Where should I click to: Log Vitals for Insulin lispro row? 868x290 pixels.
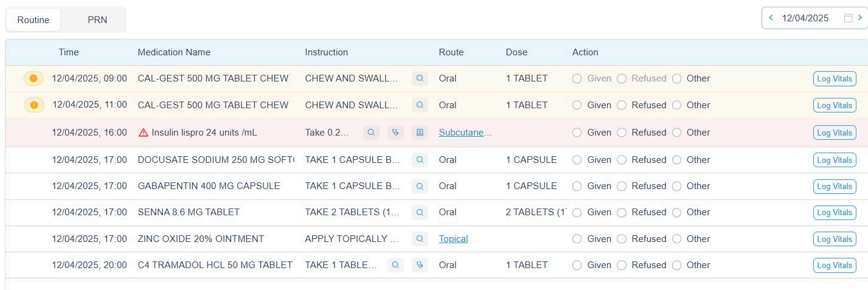[834, 133]
